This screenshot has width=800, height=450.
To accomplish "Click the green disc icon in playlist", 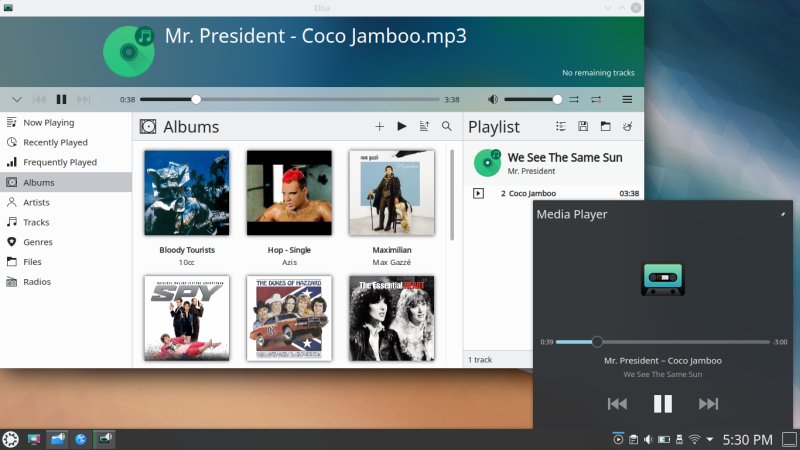I will click(487, 163).
